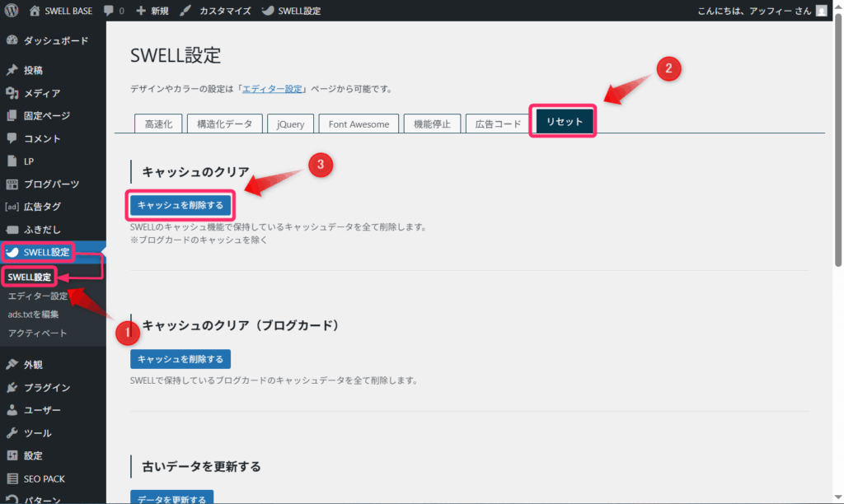Open ダッシュボード label in sidebar
This screenshot has height=504, width=844.
[x=56, y=41]
